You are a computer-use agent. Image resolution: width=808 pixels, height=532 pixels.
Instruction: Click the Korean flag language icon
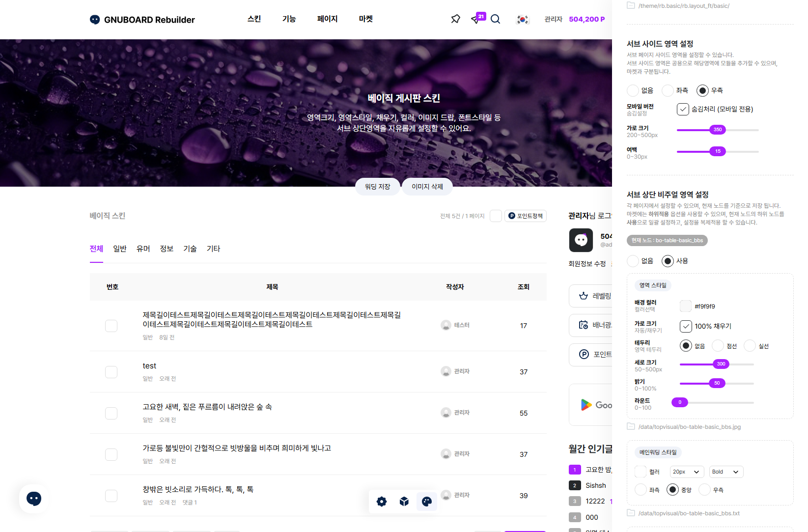[523, 20]
